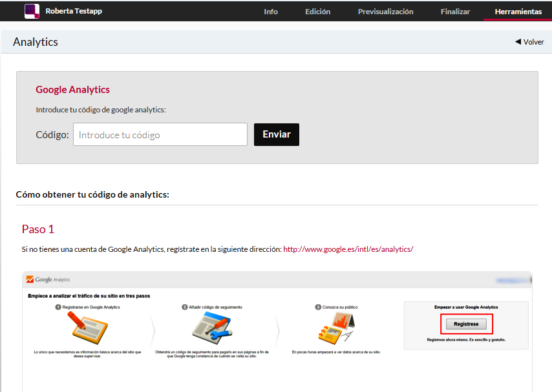The image size is (552, 392).
Task: Click the Volver back arrow icon
Action: [518, 41]
